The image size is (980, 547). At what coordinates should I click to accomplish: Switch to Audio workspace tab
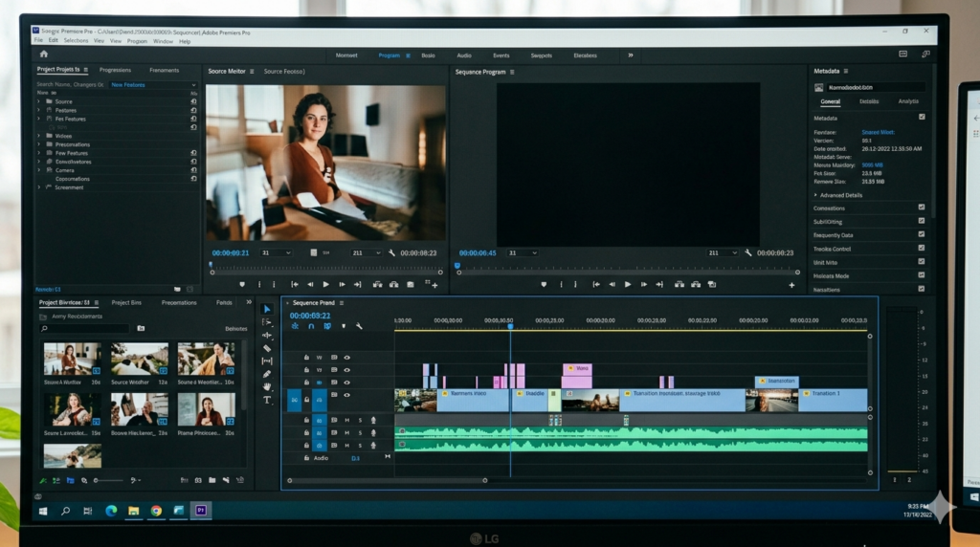pos(464,55)
